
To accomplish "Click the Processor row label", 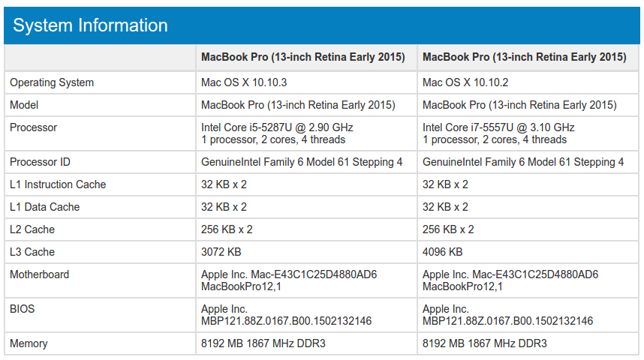I will (33, 127).
